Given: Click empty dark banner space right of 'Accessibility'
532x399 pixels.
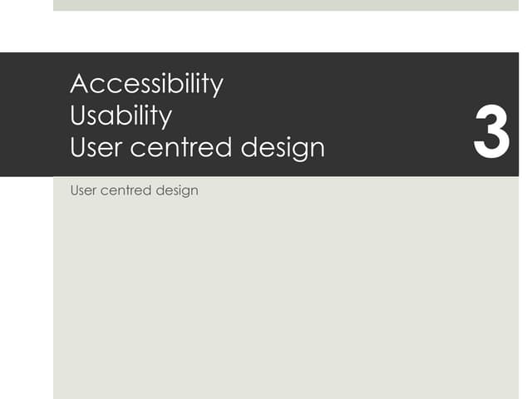Looking at the screenshot, I should click(x=349, y=83).
